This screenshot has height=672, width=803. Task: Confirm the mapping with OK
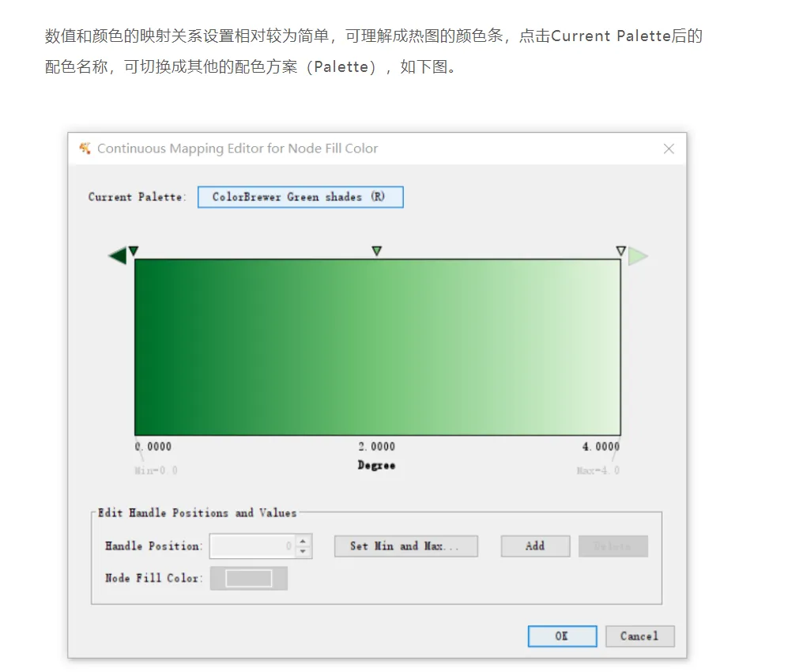(x=562, y=636)
